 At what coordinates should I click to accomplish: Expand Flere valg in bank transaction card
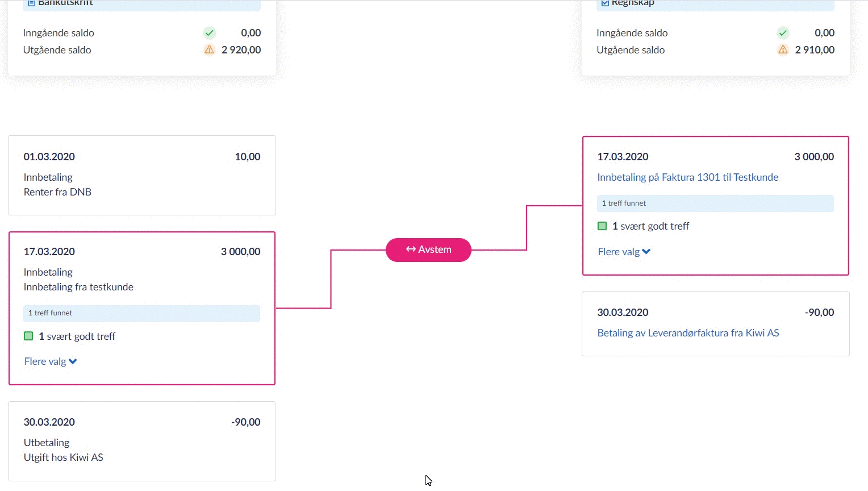click(51, 361)
